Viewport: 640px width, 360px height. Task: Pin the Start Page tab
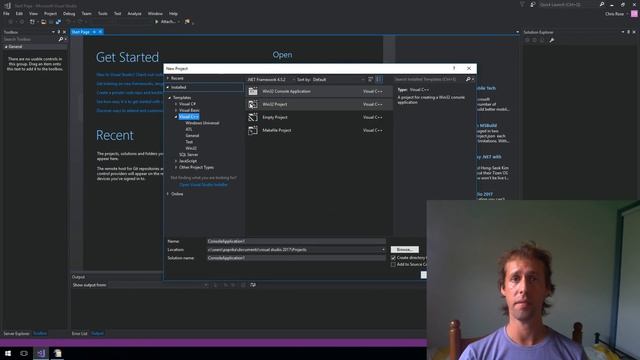pyautogui.click(x=94, y=32)
